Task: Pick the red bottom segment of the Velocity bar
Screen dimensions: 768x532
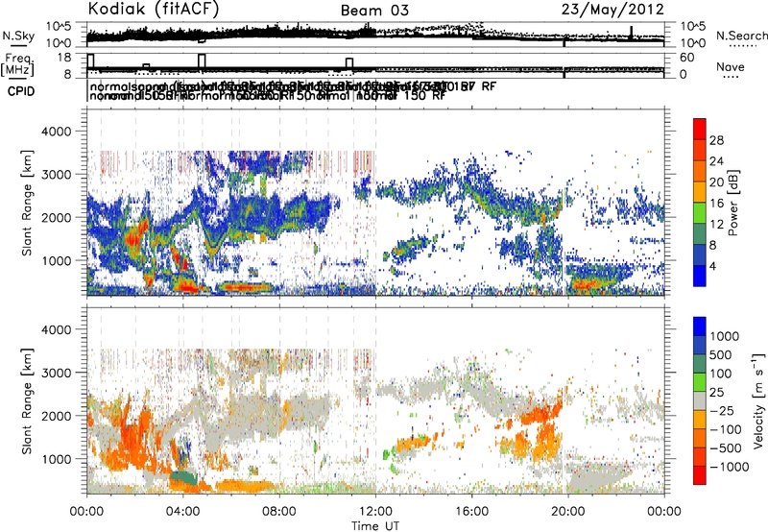Action: click(x=700, y=475)
